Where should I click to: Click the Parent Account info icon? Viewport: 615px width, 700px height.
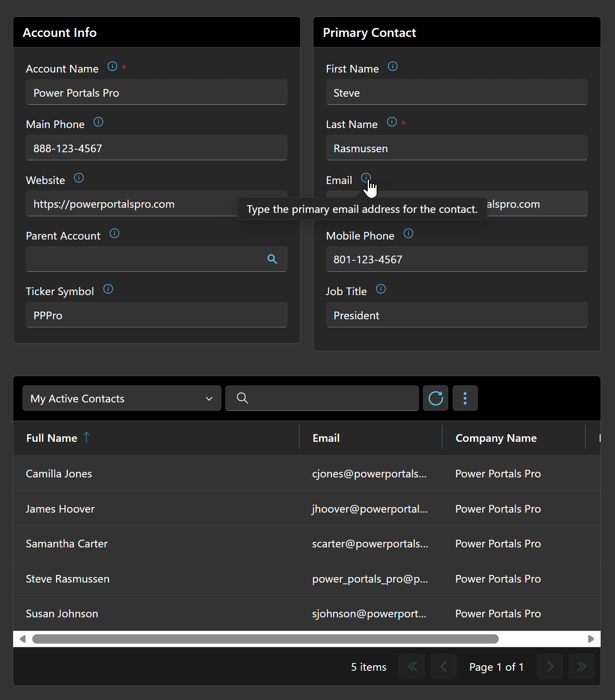[x=115, y=234]
